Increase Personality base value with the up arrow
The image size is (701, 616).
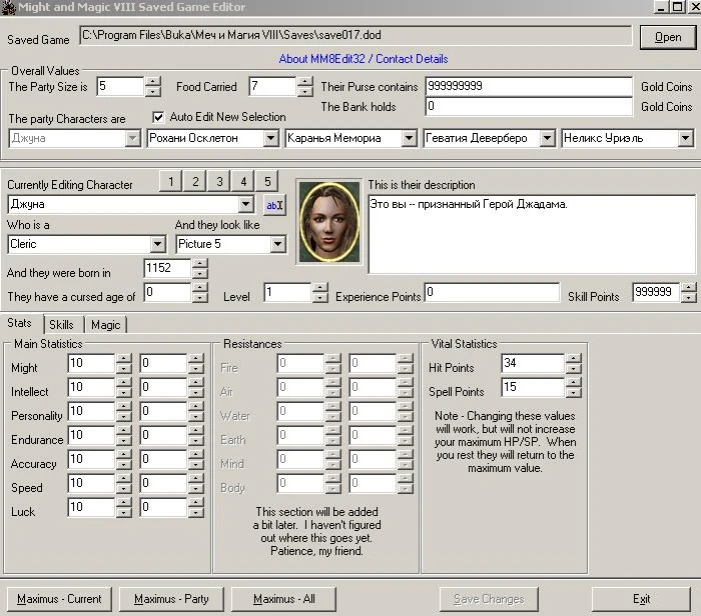[123, 406]
